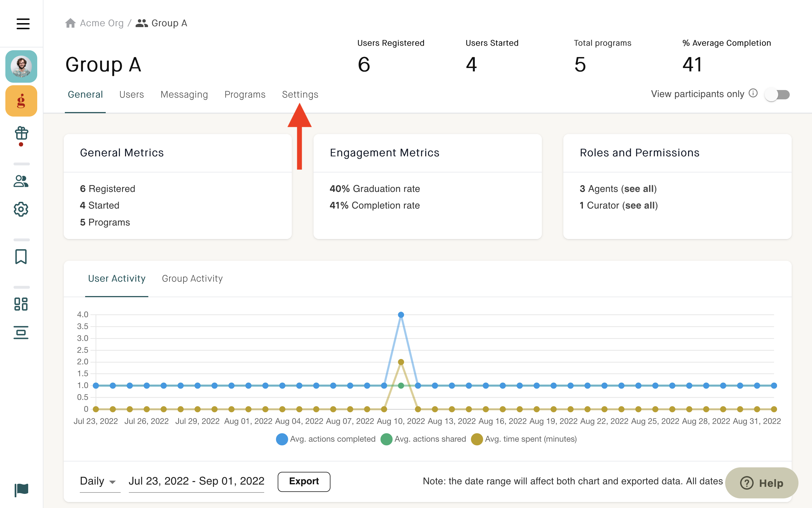The width and height of the screenshot is (812, 508).
Task: Open the hamburger menu
Action: pyautogui.click(x=23, y=23)
